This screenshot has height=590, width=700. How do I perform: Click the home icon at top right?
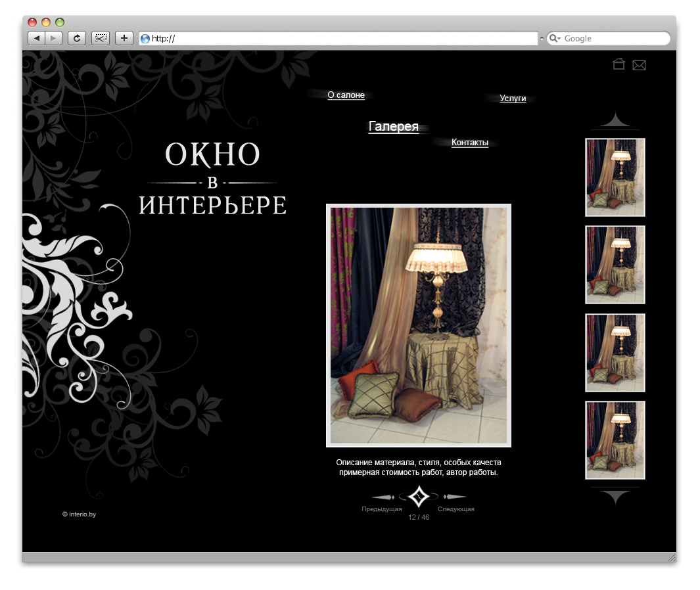(618, 64)
